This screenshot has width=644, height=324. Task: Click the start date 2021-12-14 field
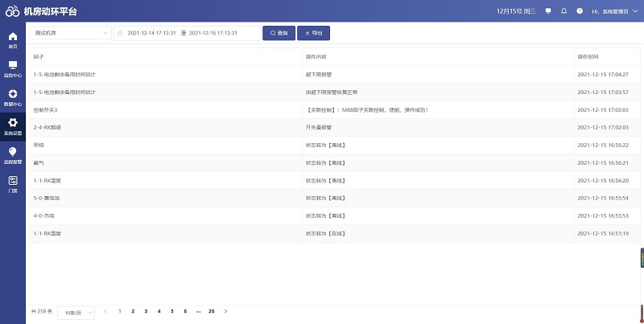(151, 33)
